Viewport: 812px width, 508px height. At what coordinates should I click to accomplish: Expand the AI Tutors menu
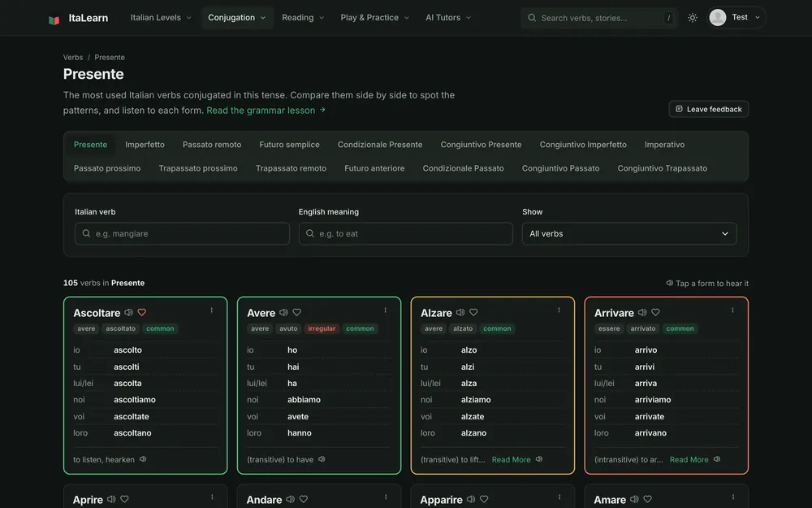[x=448, y=18]
